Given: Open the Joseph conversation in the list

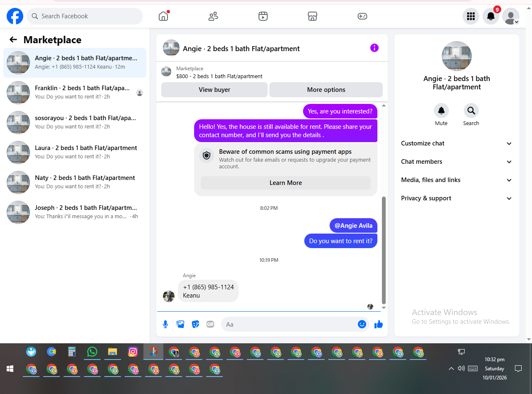Looking at the screenshot, I should (x=75, y=212).
